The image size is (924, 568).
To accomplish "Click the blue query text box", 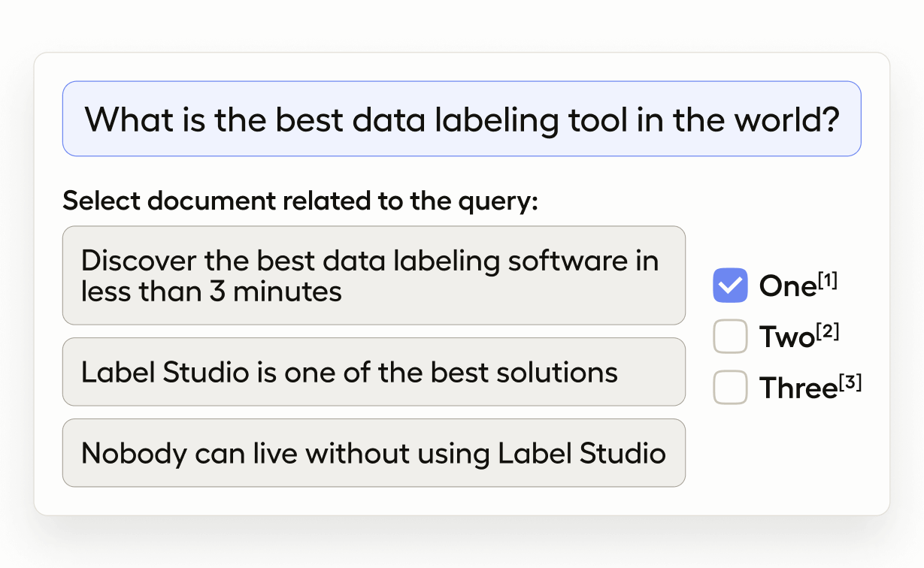I will tap(461, 119).
